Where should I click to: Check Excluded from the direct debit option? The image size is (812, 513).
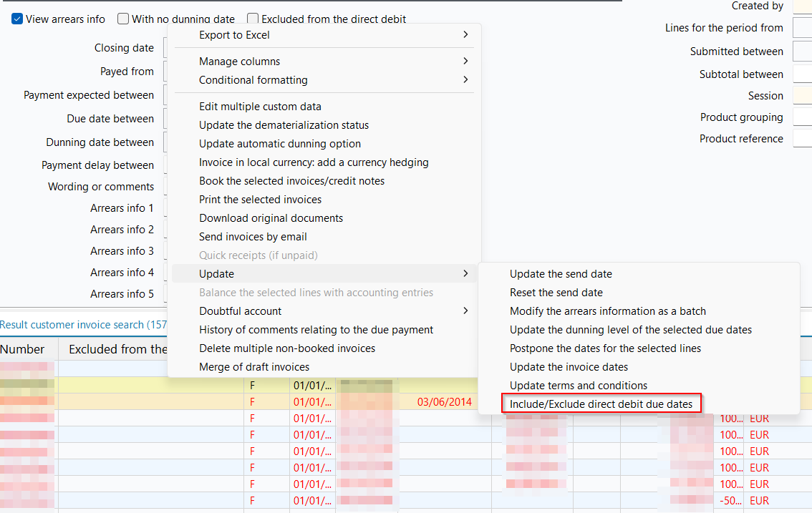pos(253,19)
